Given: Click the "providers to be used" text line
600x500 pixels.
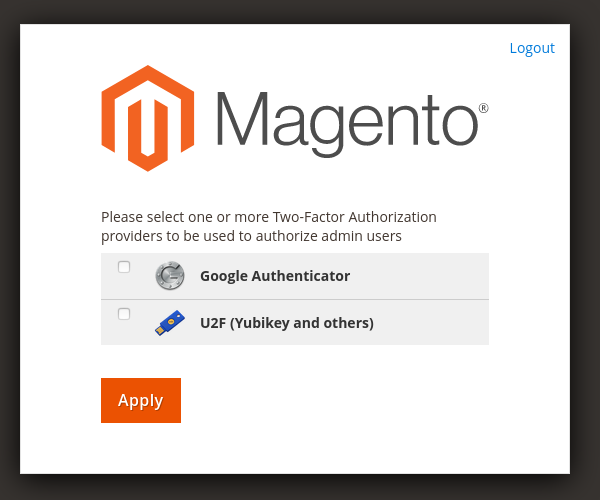Looking at the screenshot, I should click(251, 237).
